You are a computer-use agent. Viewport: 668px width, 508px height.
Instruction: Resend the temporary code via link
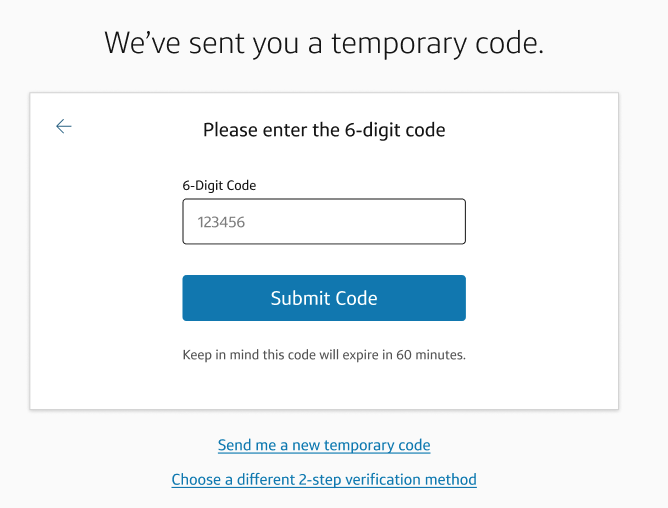click(324, 445)
